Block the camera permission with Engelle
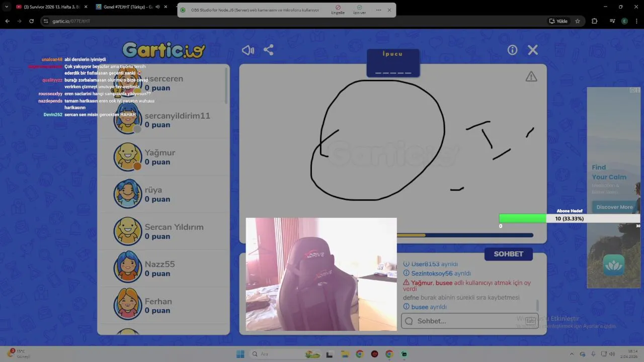The width and height of the screenshot is (644, 362). (x=338, y=10)
